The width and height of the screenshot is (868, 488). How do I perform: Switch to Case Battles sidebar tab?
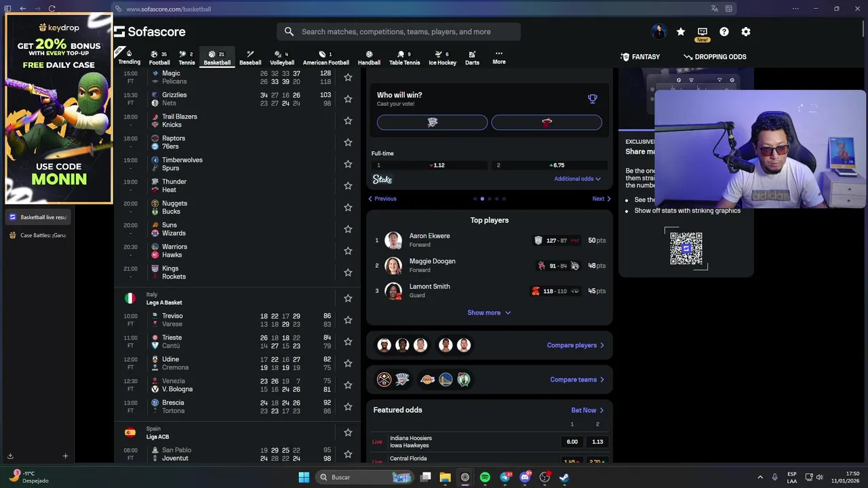[x=38, y=235]
